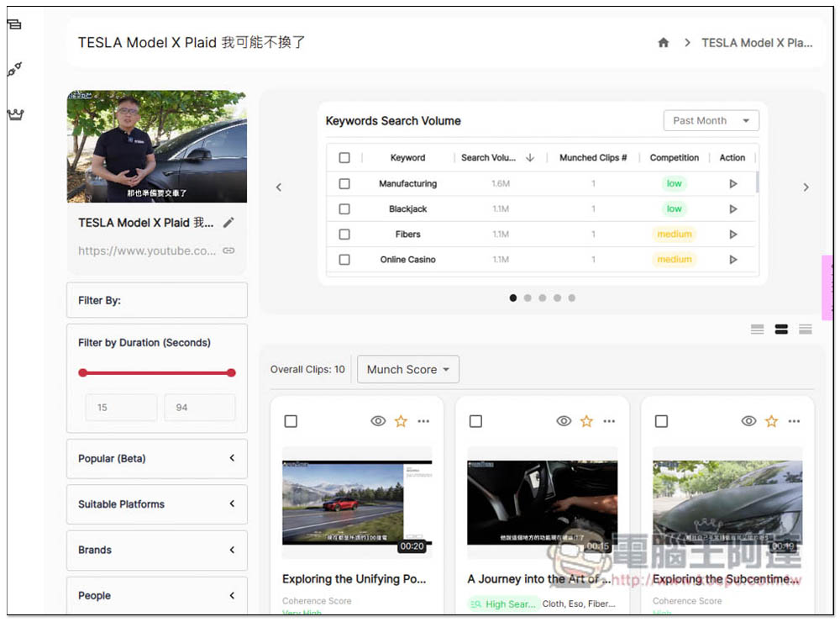This screenshot has height=622, width=840.
Task: Check the Blackjack keyword row
Action: [344, 208]
